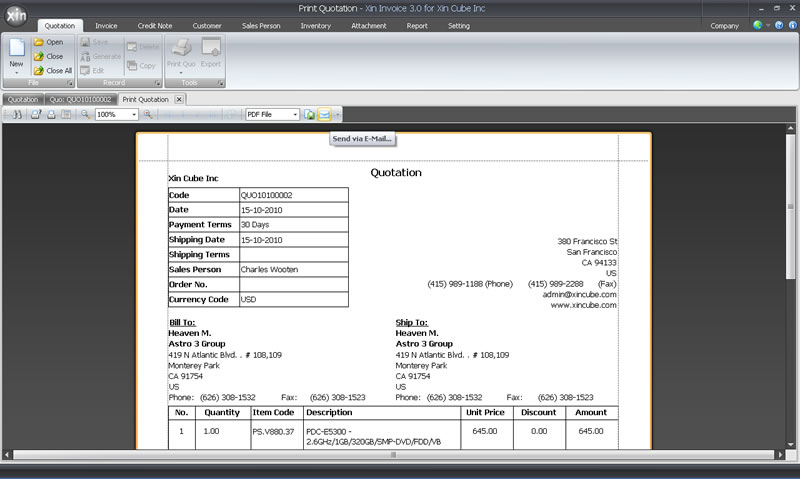Screen dimensions: 800x479
Task: Open the 100% zoom level dropdown
Action: point(134,114)
